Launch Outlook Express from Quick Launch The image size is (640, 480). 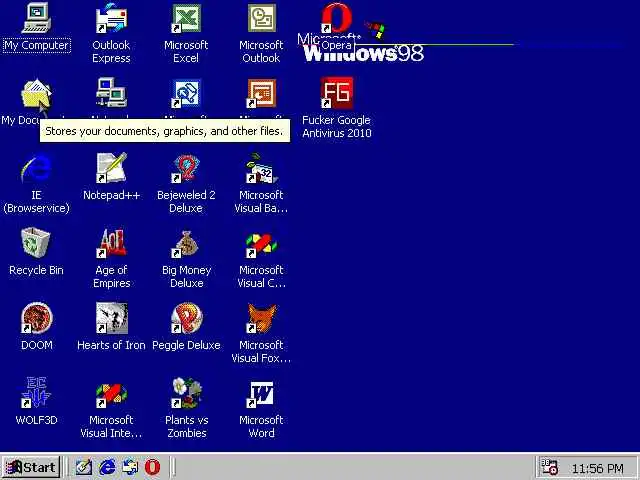click(x=130, y=467)
